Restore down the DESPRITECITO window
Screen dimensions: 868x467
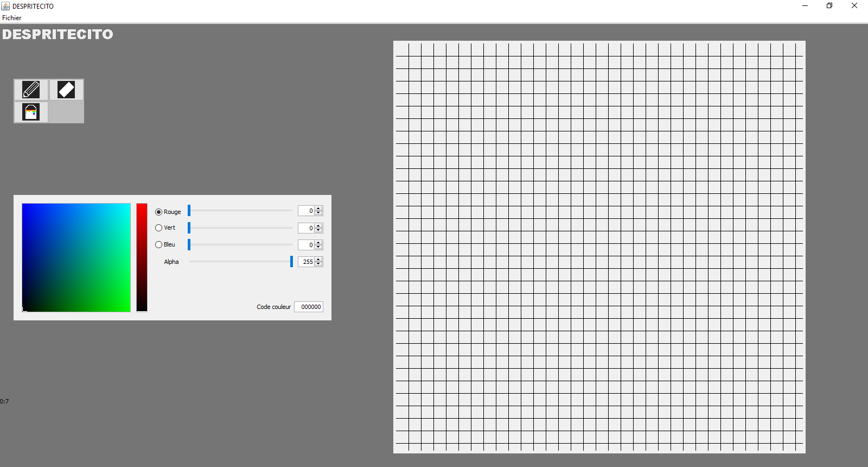829,6
